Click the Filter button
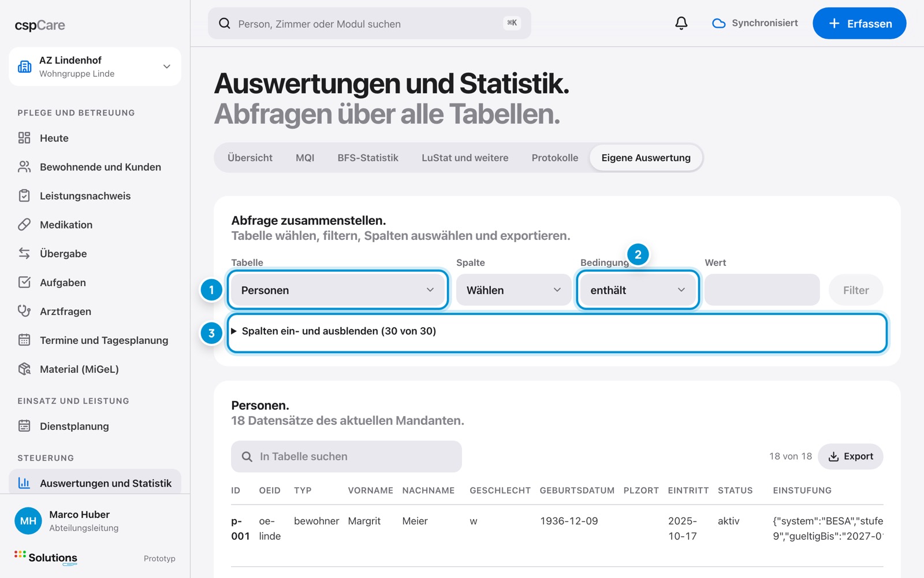This screenshot has width=924, height=578. (856, 290)
